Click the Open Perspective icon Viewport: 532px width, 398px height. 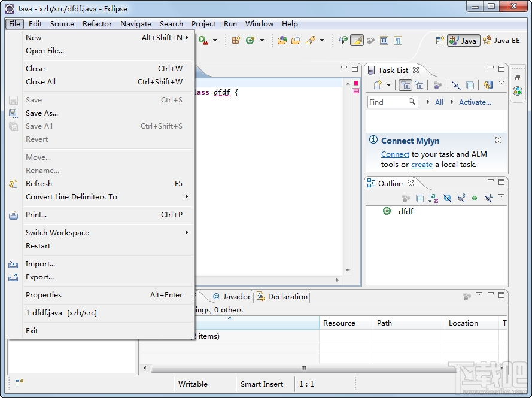coord(440,40)
